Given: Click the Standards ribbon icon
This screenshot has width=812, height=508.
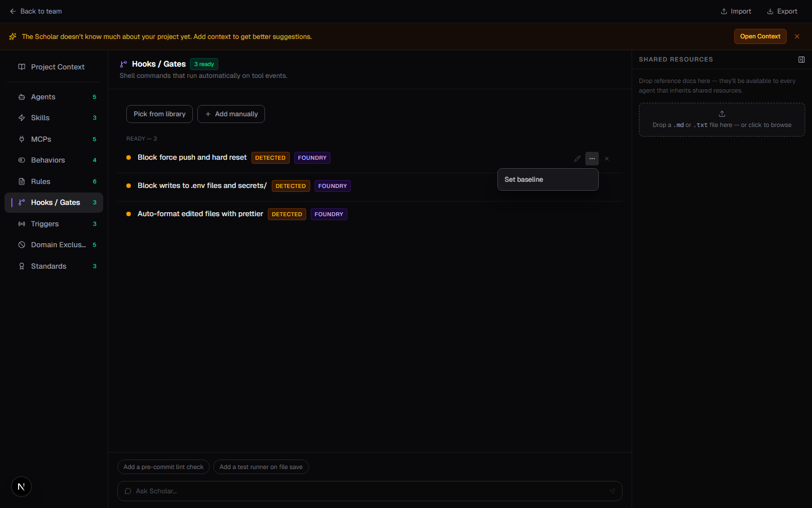Looking at the screenshot, I should 21,266.
